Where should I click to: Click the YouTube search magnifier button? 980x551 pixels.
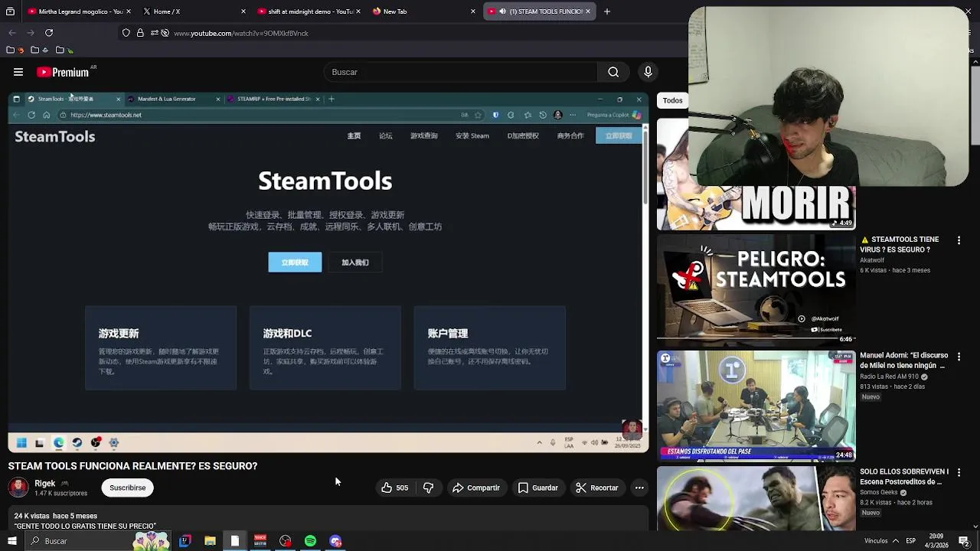pyautogui.click(x=613, y=72)
